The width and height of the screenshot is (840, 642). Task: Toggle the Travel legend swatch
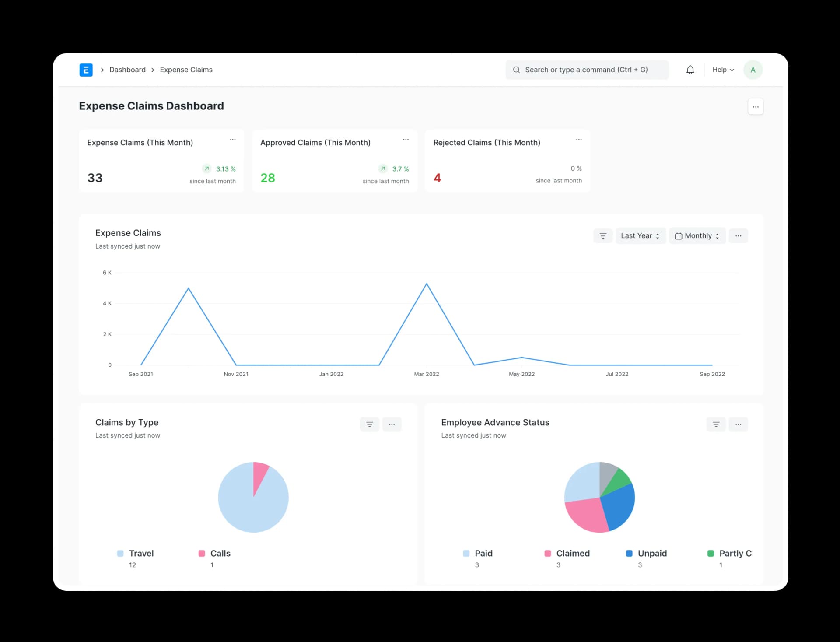coord(120,554)
